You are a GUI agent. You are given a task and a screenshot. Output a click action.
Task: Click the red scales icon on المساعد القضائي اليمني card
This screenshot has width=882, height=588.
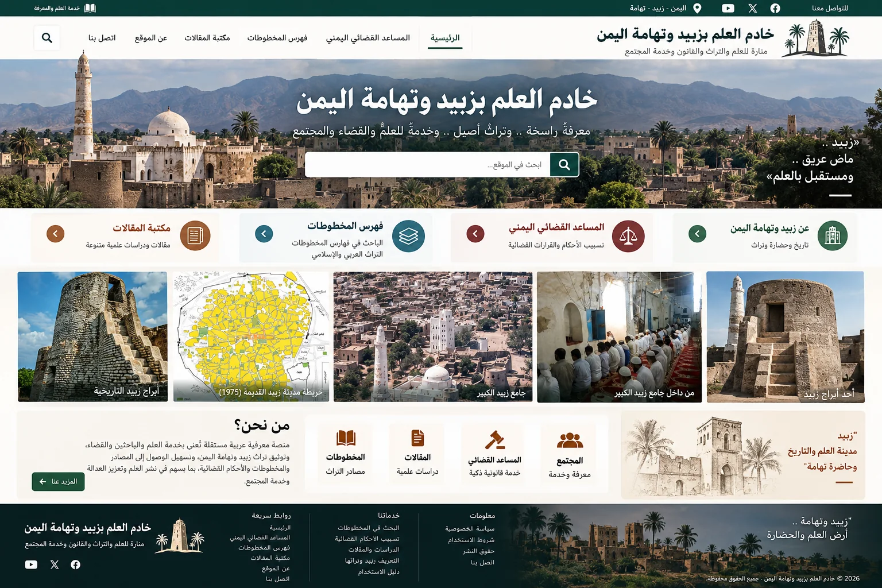[x=628, y=236]
